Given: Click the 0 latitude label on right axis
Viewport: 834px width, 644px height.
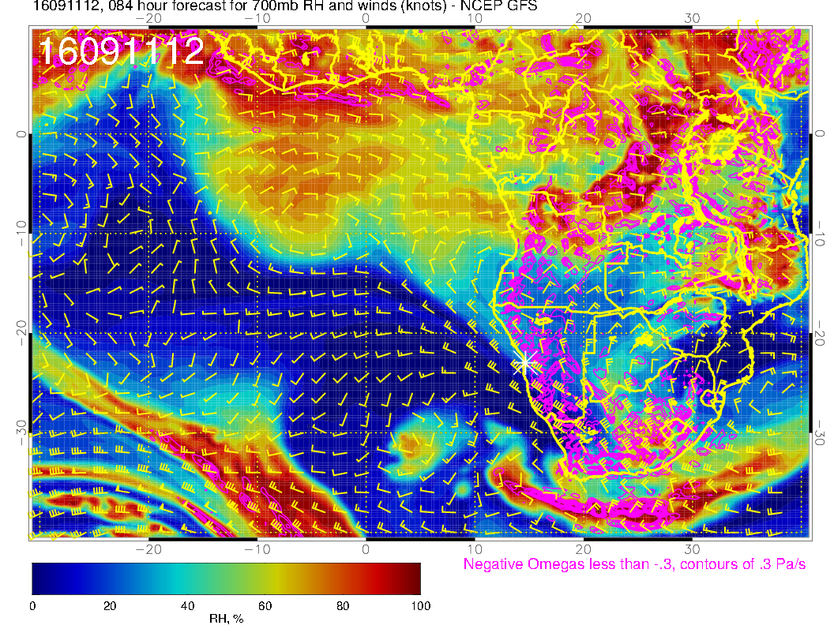Looking at the screenshot, I should 820,134.
